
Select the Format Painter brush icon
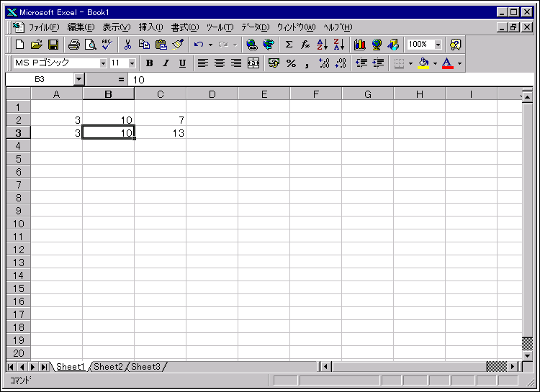click(178, 45)
